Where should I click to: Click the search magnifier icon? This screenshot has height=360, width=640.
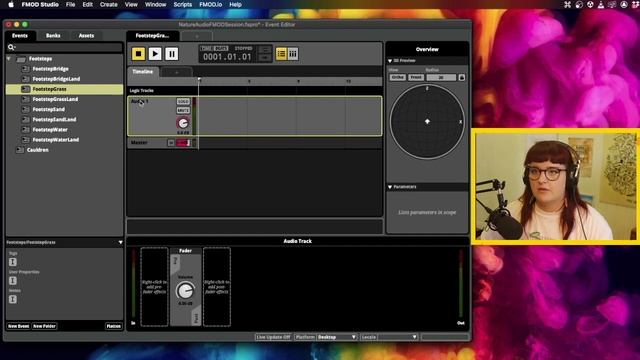(x=11, y=47)
